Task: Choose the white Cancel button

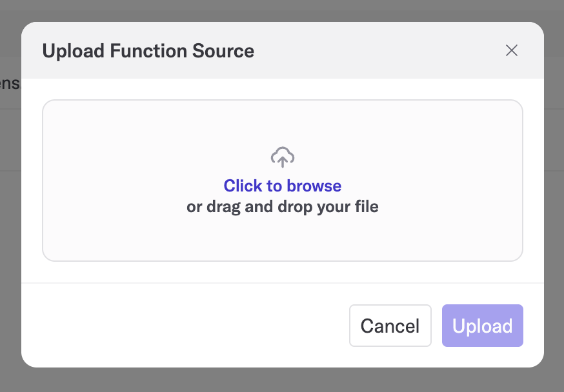Action: coord(390,326)
